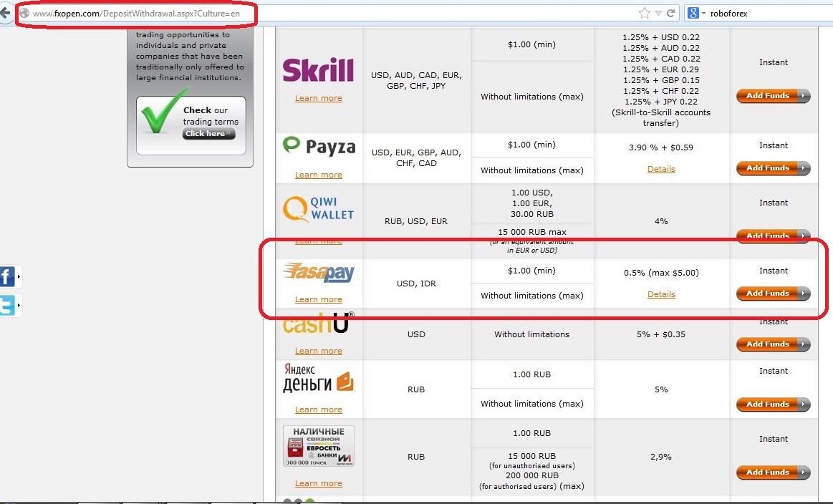This screenshot has height=504, width=833.
Task: Click the '5% + $0.35' fee text
Action: tap(661, 334)
